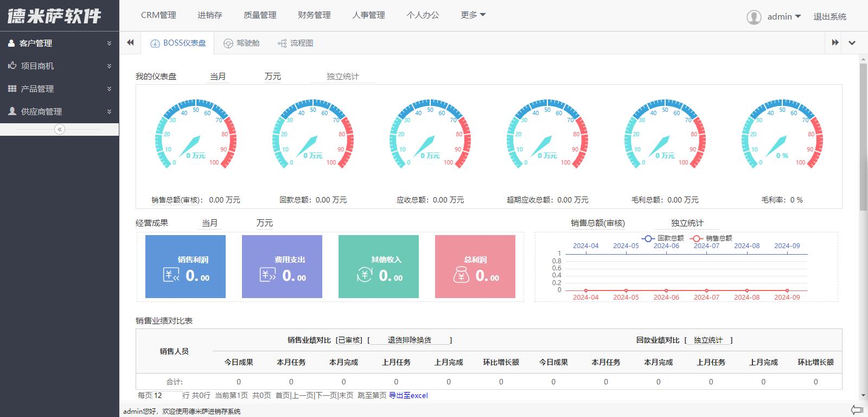
Task: Click the 超期应收总额 gauge dial
Action: [x=547, y=135]
